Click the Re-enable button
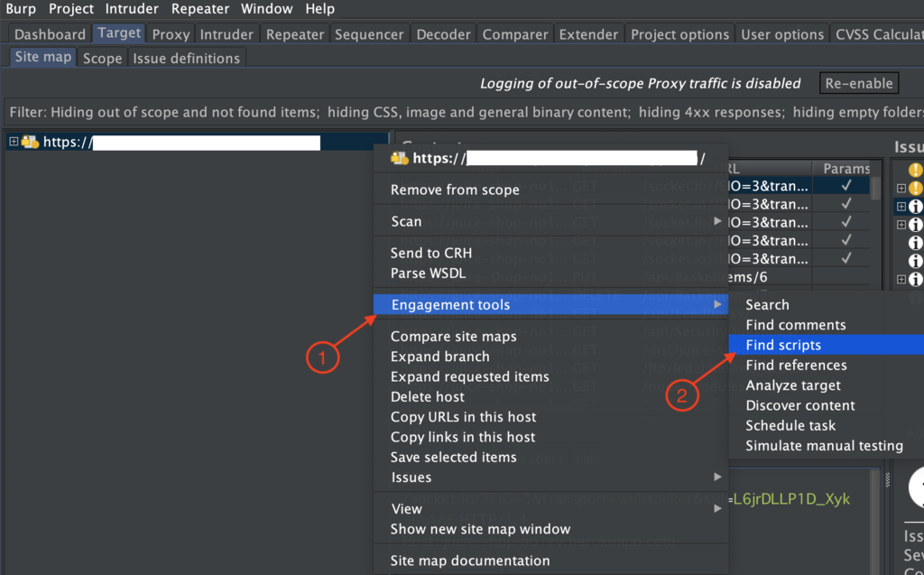924x575 pixels. click(x=859, y=83)
